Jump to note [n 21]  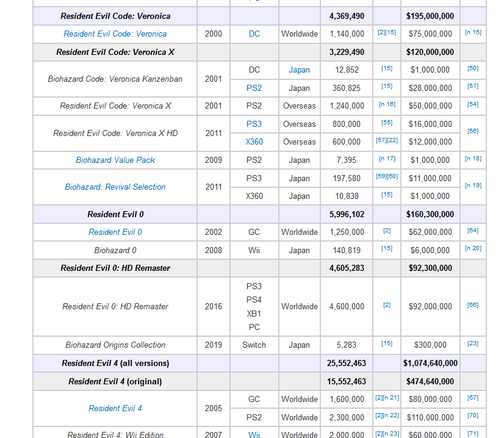(391, 398)
